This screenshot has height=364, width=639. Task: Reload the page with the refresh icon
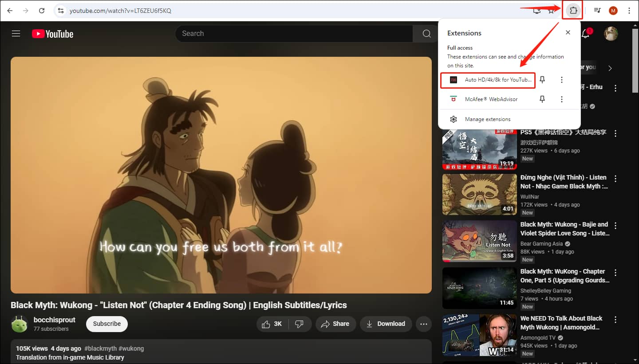tap(42, 11)
